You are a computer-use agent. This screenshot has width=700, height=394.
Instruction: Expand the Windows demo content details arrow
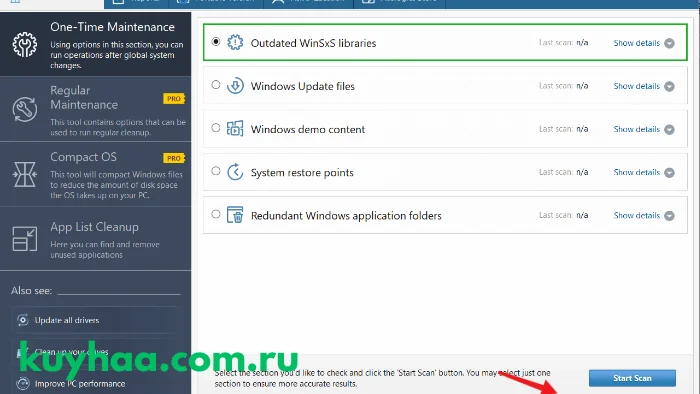[669, 129]
